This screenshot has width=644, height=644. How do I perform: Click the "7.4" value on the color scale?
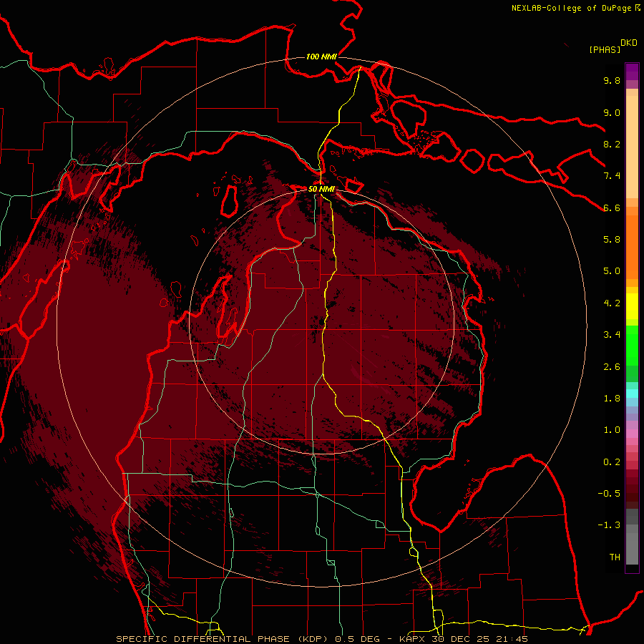coord(612,176)
